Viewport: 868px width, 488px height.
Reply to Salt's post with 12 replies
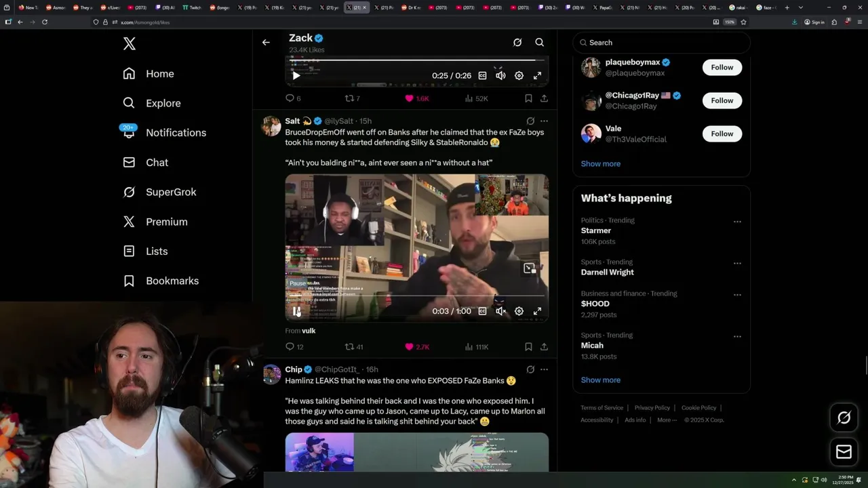pos(294,346)
